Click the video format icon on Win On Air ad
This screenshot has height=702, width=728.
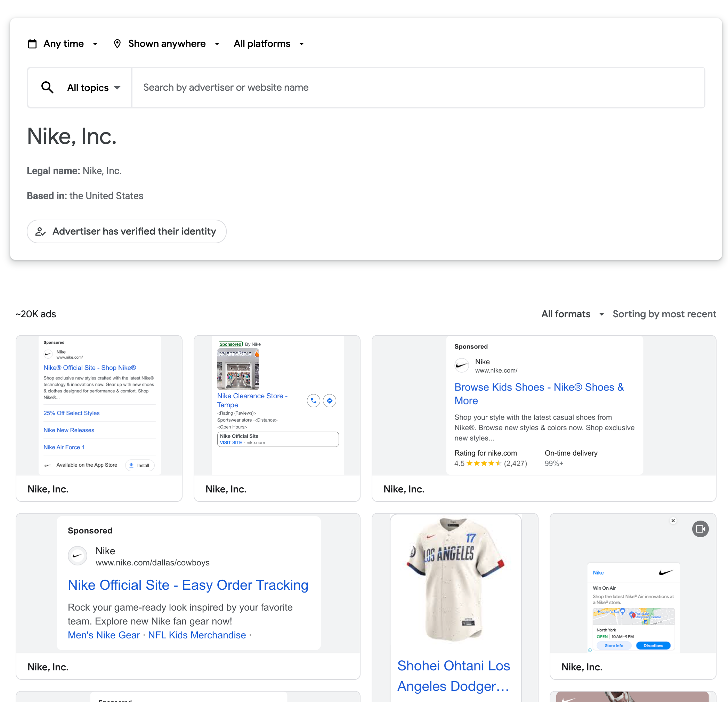[x=700, y=529]
